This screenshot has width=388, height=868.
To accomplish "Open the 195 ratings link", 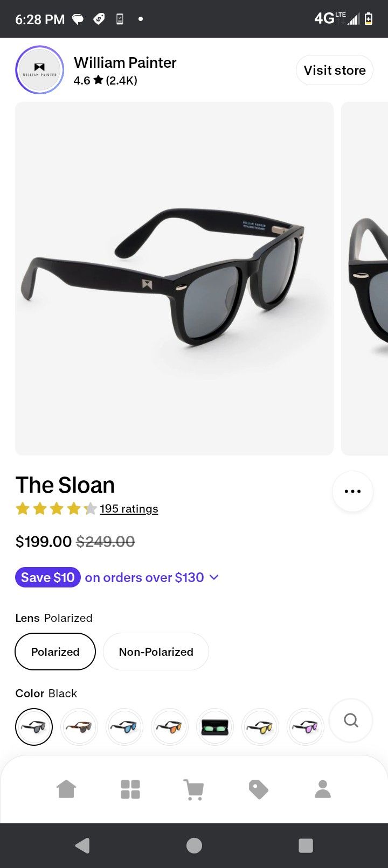I will 129,509.
